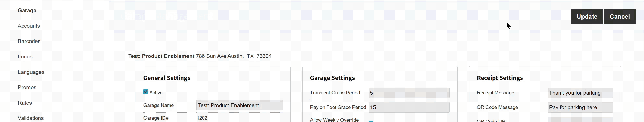Click the Transient Grace Period field
The height and width of the screenshot is (122, 644).
(409, 93)
